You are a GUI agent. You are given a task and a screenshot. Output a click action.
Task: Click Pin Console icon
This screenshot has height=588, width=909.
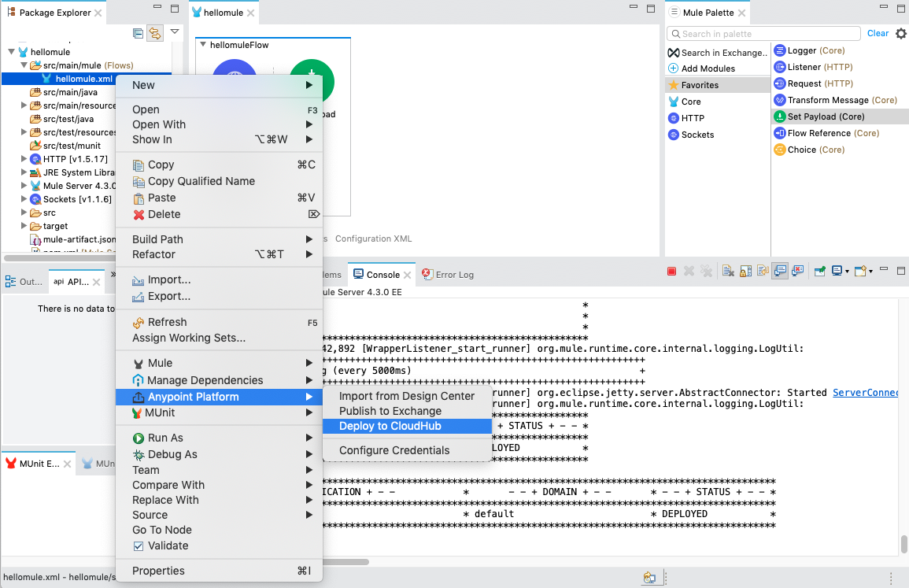[819, 271]
